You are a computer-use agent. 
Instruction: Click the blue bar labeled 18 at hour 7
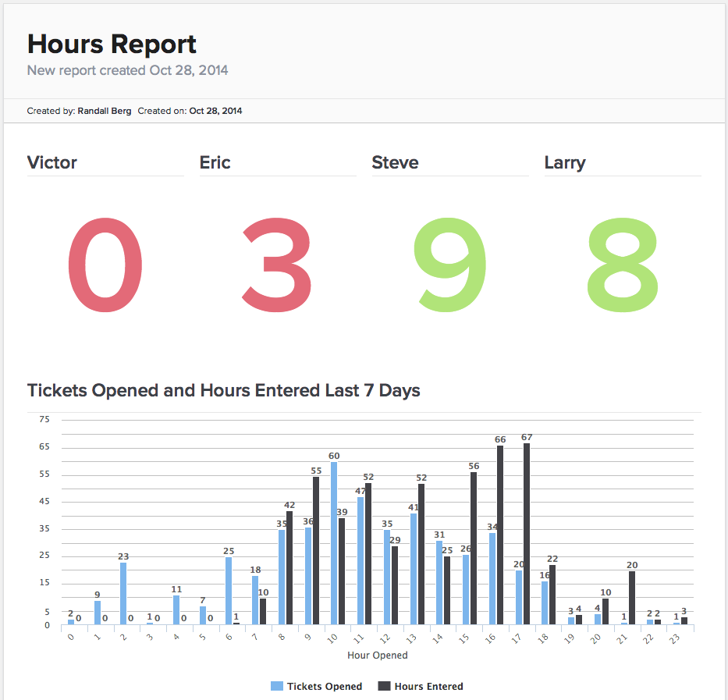255,600
